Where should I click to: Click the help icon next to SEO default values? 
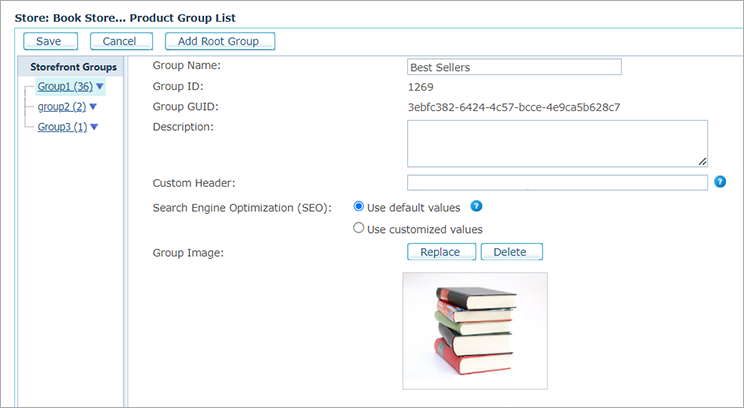[476, 207]
